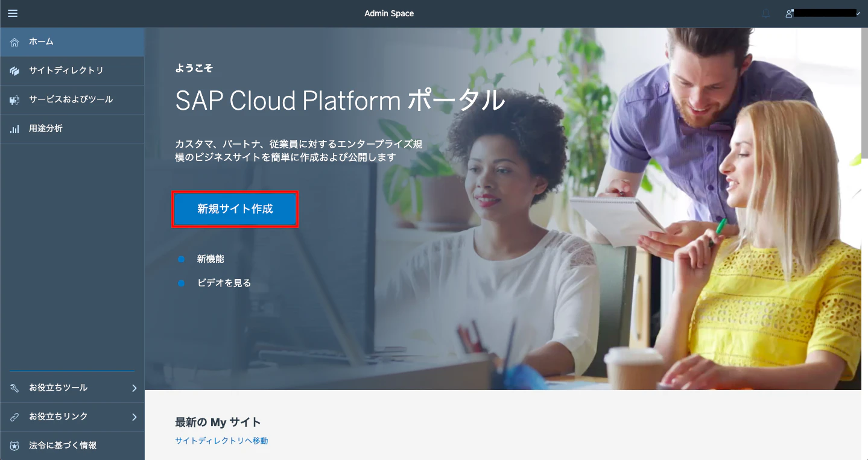The height and width of the screenshot is (460, 868).
Task: Click the home icon beside ホーム
Action: 15,42
